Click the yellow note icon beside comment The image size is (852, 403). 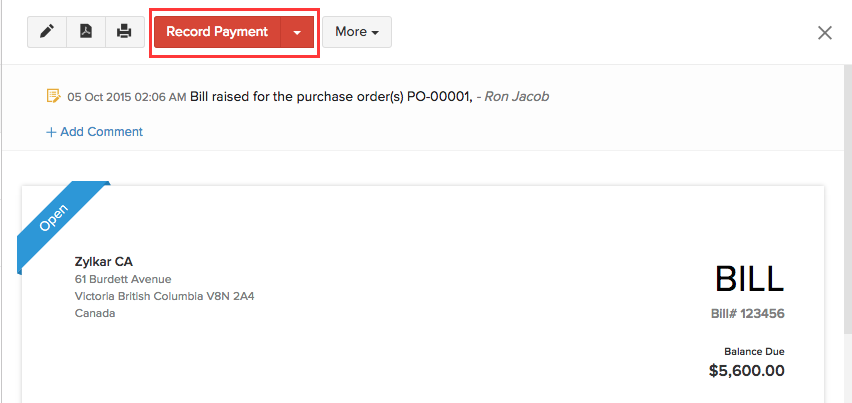(x=53, y=96)
